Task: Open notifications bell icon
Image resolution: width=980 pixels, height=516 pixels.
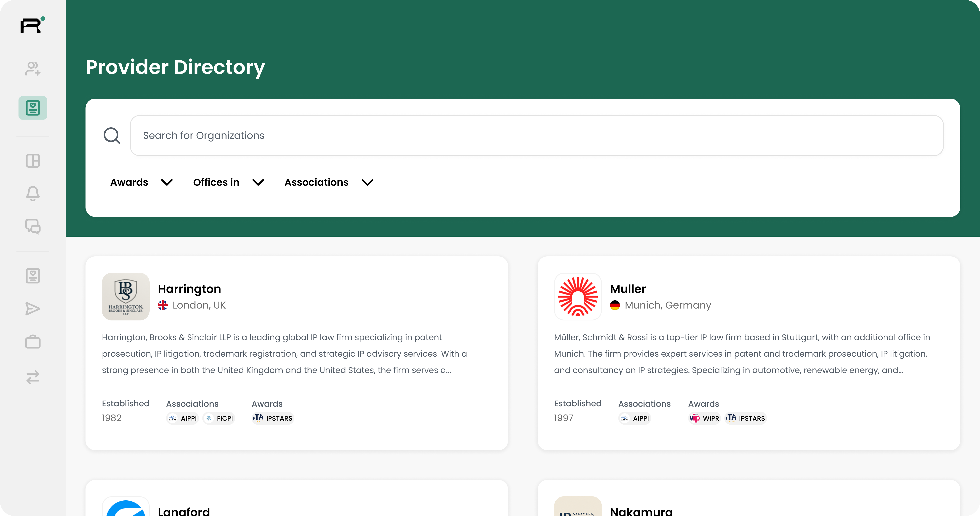Action: tap(33, 193)
